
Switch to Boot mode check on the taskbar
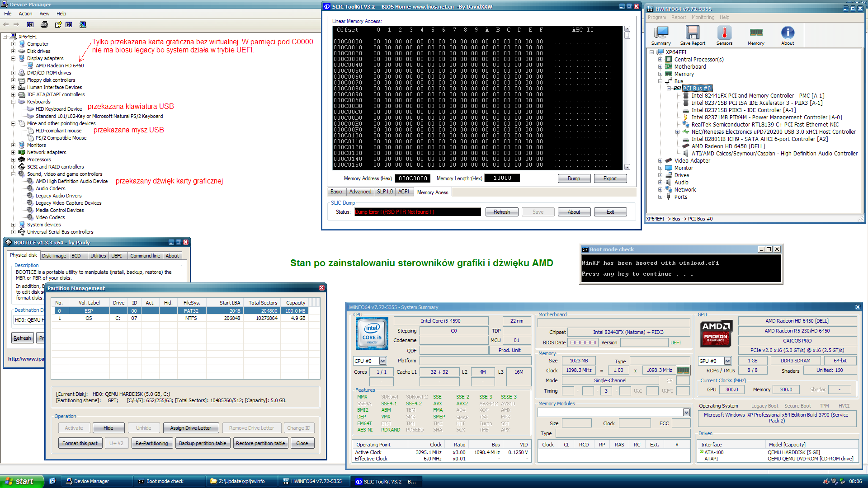[170, 481]
